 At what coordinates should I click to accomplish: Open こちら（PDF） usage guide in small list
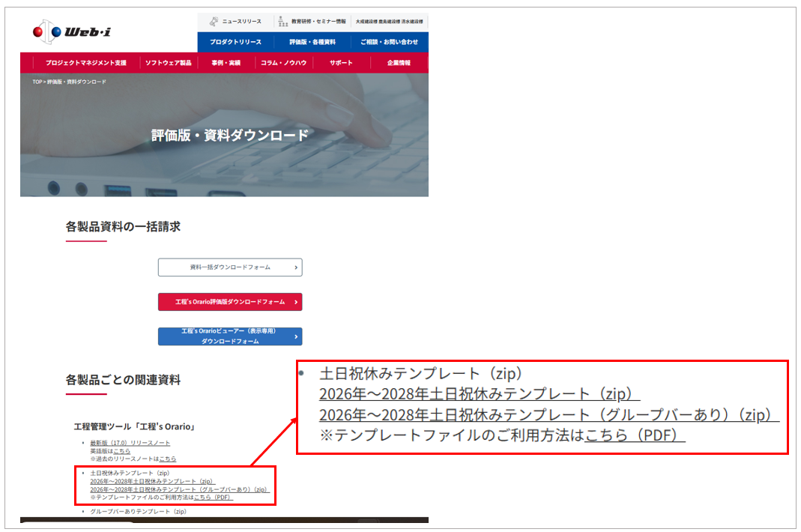tap(214, 497)
